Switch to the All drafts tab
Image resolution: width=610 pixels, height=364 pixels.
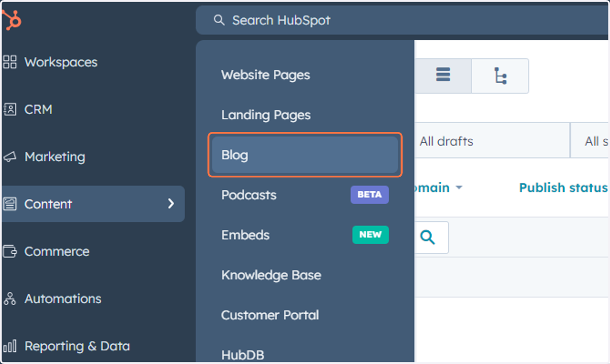(x=446, y=141)
